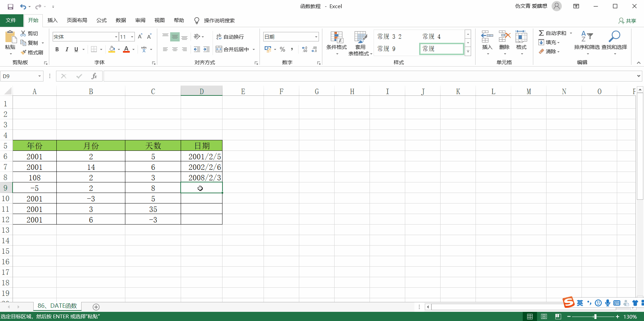644x321 pixels.
Task: Click the Decrease Decimal icon
Action: 314,49
